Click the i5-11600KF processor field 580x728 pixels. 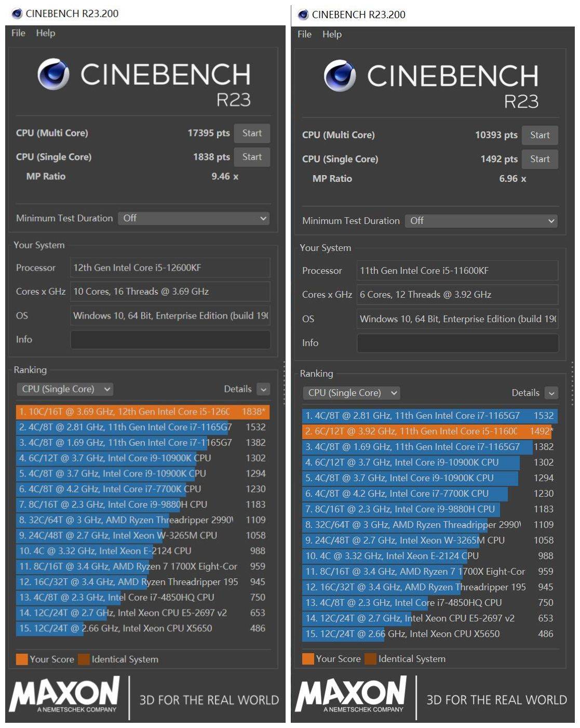click(457, 271)
